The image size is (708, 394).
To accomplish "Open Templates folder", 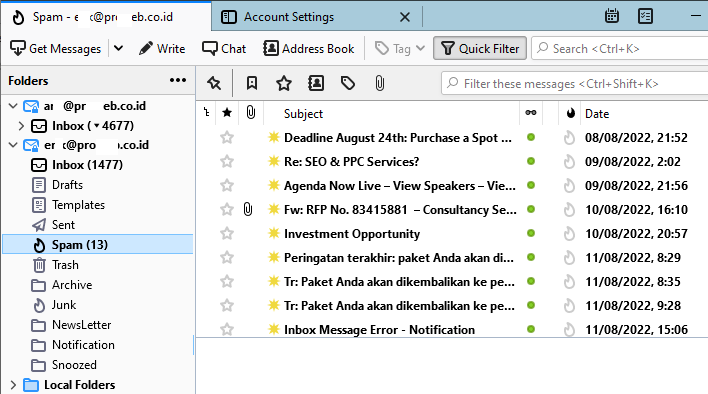I will (78, 205).
